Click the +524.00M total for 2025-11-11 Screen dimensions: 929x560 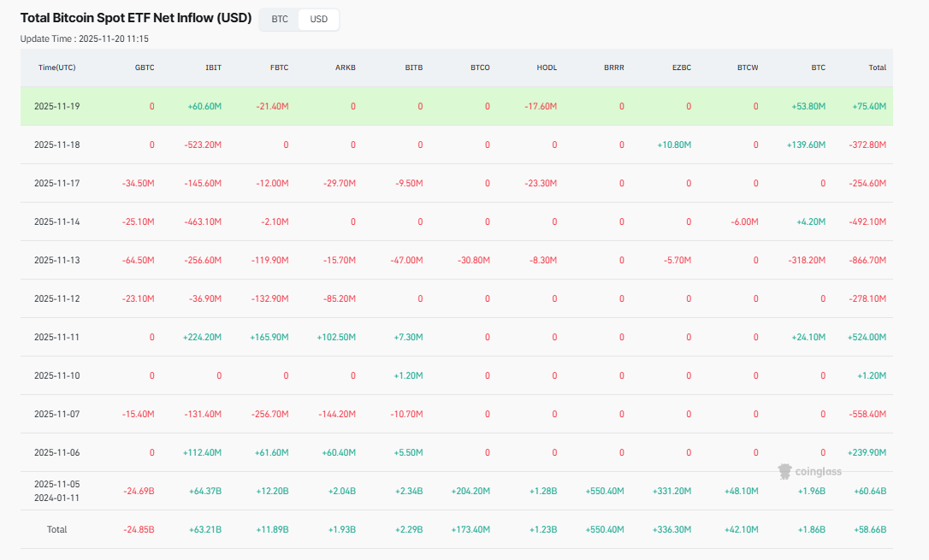[866, 337]
